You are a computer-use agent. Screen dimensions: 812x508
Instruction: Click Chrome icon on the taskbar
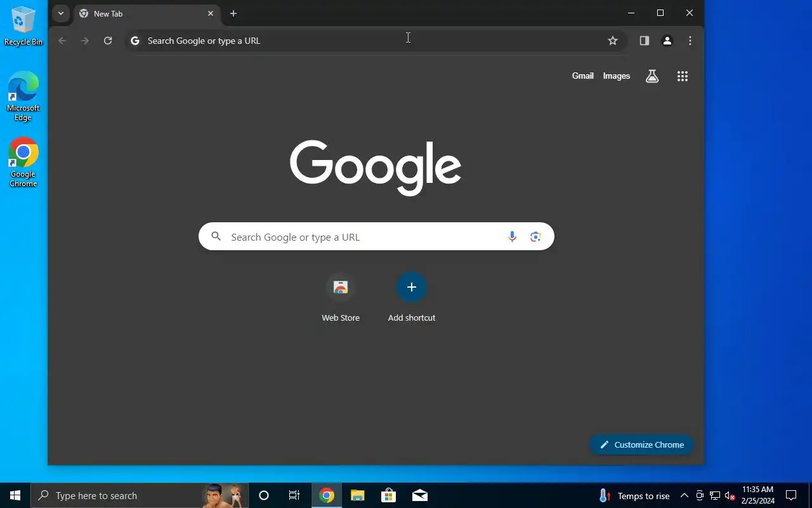[327, 495]
